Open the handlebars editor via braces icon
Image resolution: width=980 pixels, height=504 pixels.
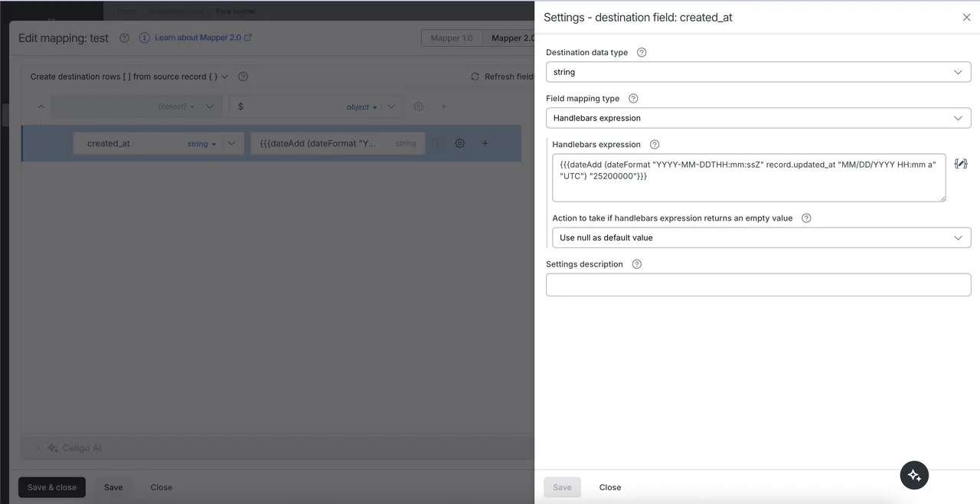pyautogui.click(x=961, y=164)
